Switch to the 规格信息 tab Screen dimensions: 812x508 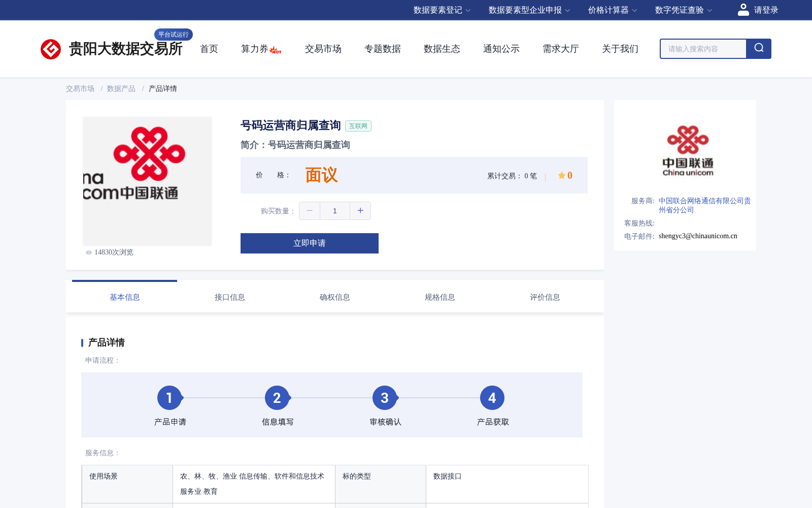tap(440, 297)
